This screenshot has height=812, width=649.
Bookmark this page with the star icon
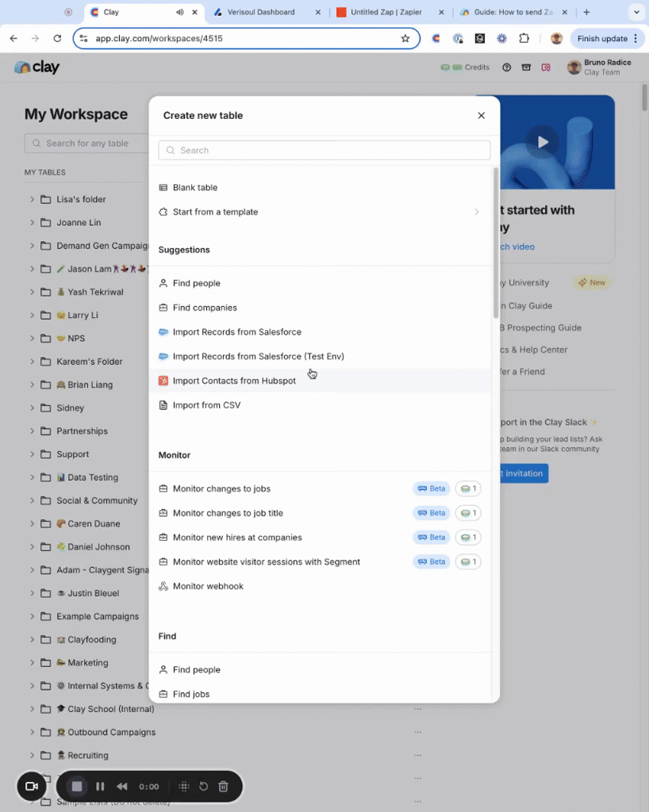(x=405, y=39)
